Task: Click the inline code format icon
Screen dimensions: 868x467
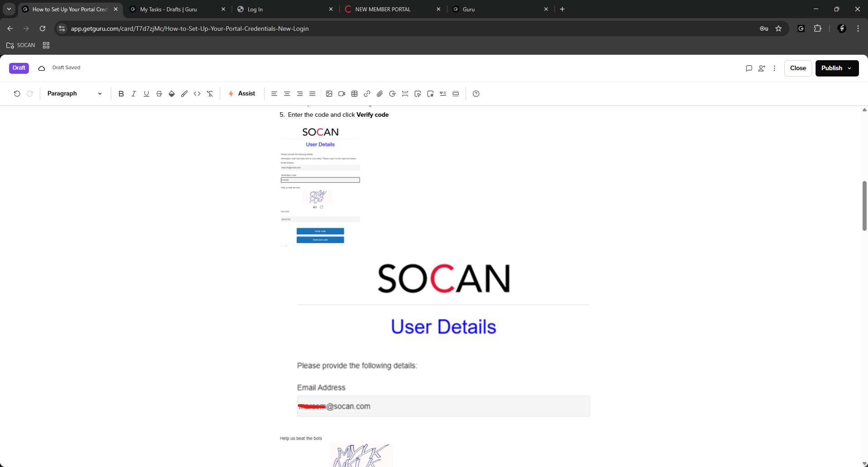Action: point(197,94)
